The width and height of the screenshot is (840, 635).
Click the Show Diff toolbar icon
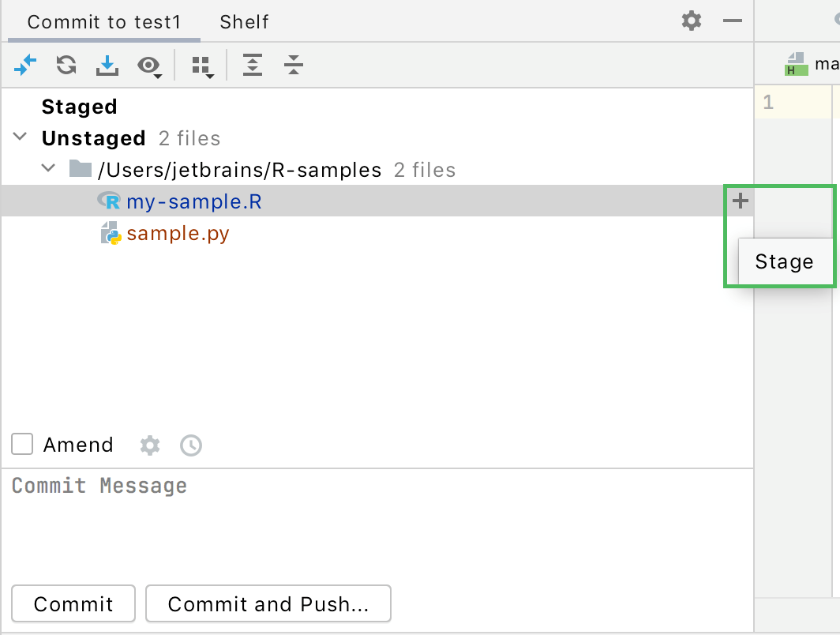click(25, 65)
